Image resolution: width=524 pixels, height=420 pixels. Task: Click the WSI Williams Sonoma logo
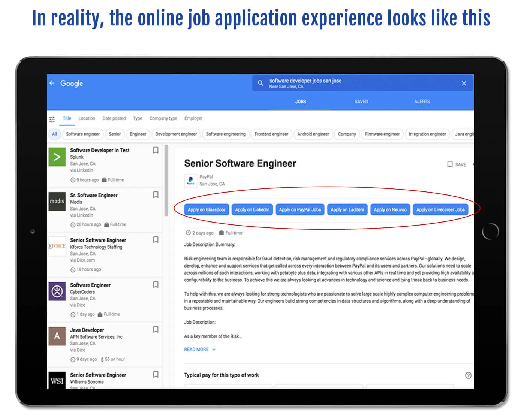[57, 380]
